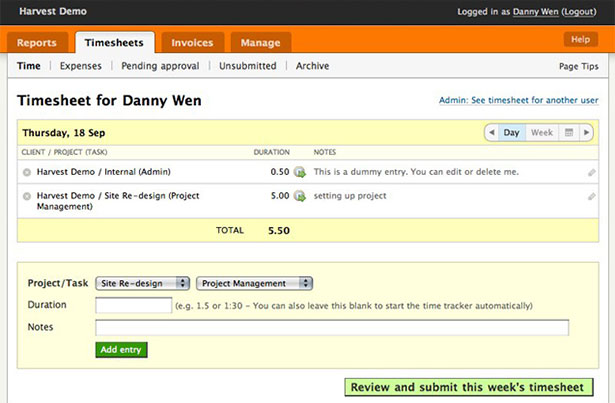
Task: Open the Page Tips link
Action: click(579, 66)
